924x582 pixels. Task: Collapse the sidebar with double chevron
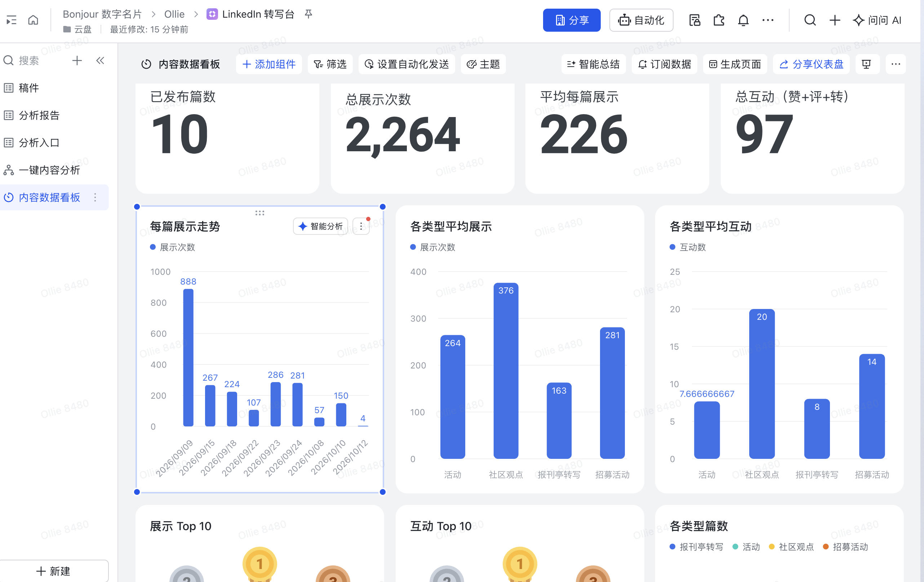[x=100, y=60]
